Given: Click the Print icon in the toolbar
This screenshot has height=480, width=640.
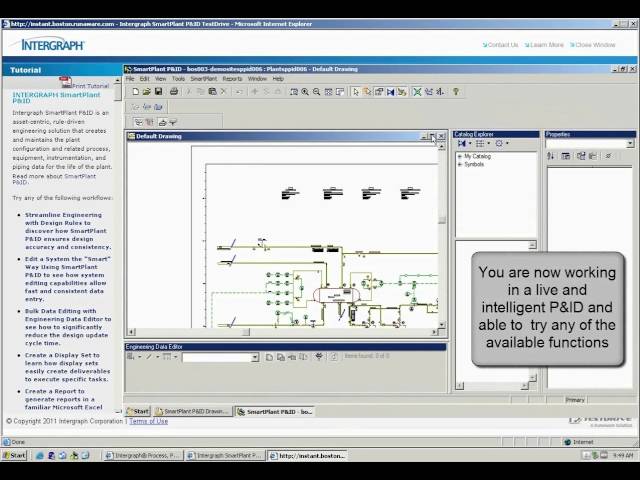Looking at the screenshot, I should [174, 92].
